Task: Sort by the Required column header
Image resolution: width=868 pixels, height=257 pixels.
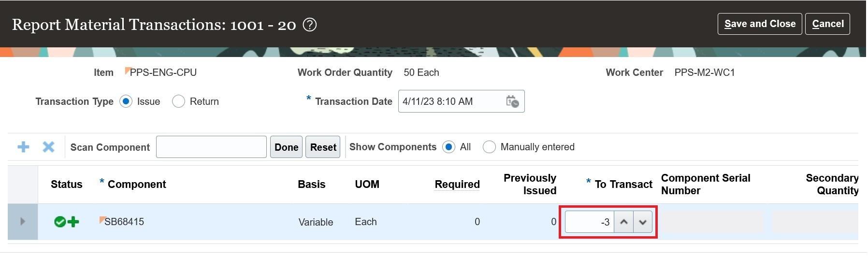Action: [x=457, y=184]
